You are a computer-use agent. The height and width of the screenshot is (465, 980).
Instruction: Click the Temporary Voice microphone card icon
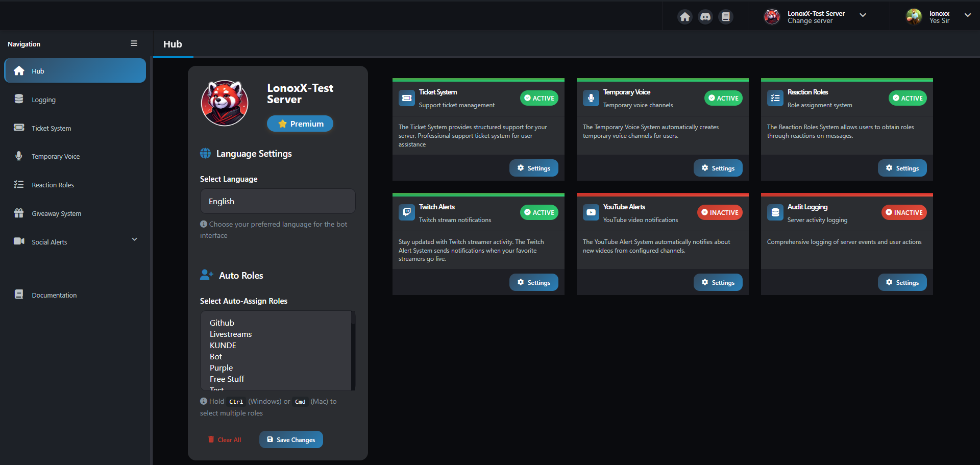point(591,98)
